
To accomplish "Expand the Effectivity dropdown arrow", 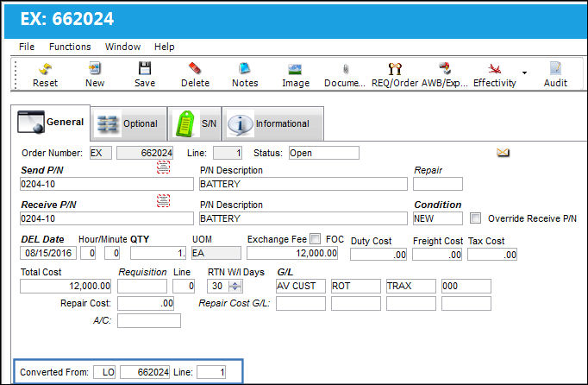I will tap(524, 73).
